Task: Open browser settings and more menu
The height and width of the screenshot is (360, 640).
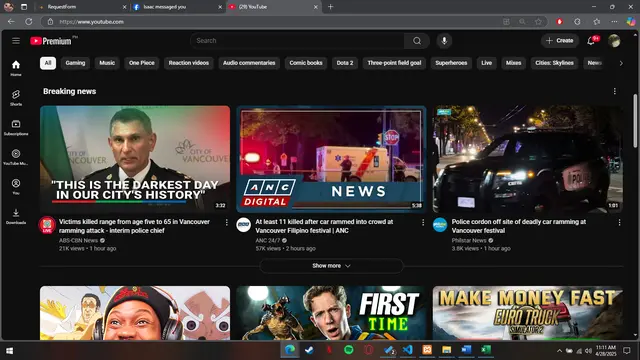Action: tap(614, 22)
